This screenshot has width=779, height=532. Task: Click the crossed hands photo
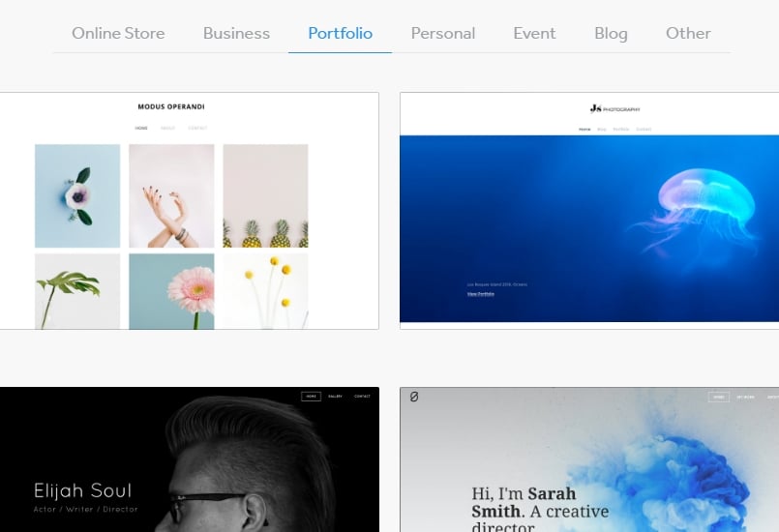click(x=171, y=195)
